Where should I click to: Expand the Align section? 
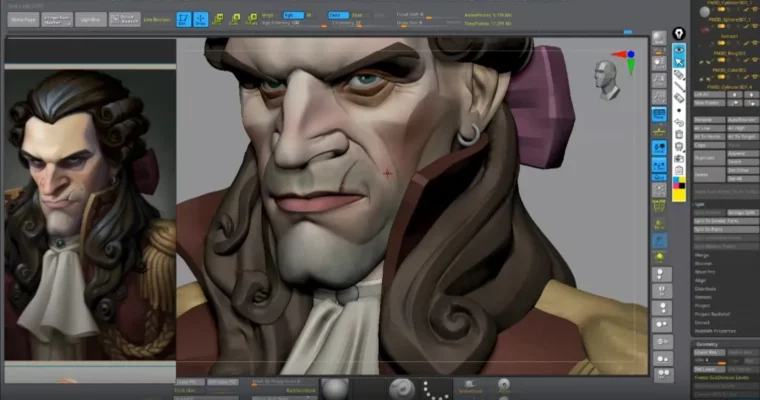point(700,280)
